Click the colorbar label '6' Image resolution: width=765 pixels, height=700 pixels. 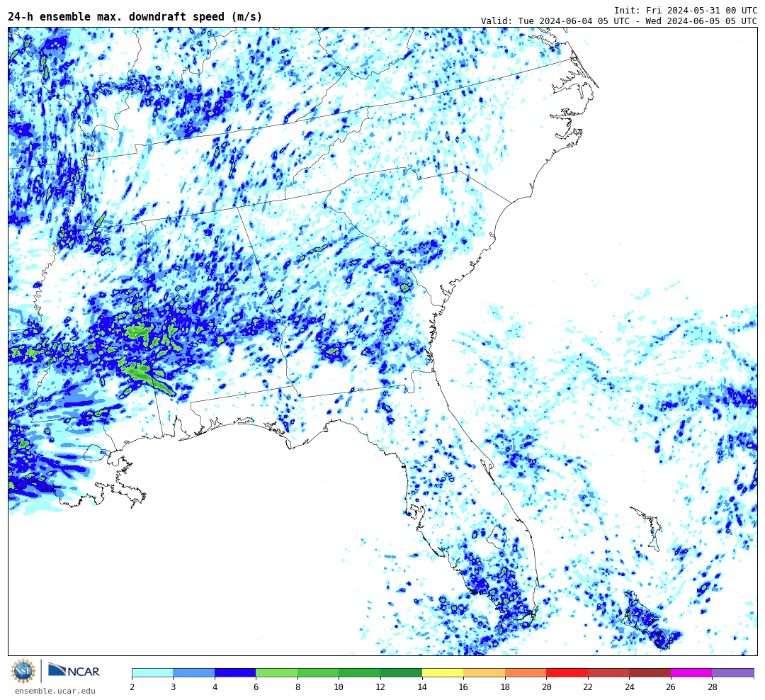pos(256,687)
